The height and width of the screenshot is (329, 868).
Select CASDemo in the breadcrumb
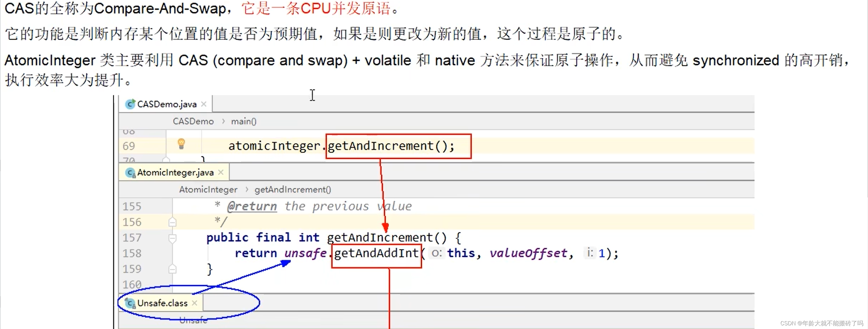click(193, 121)
